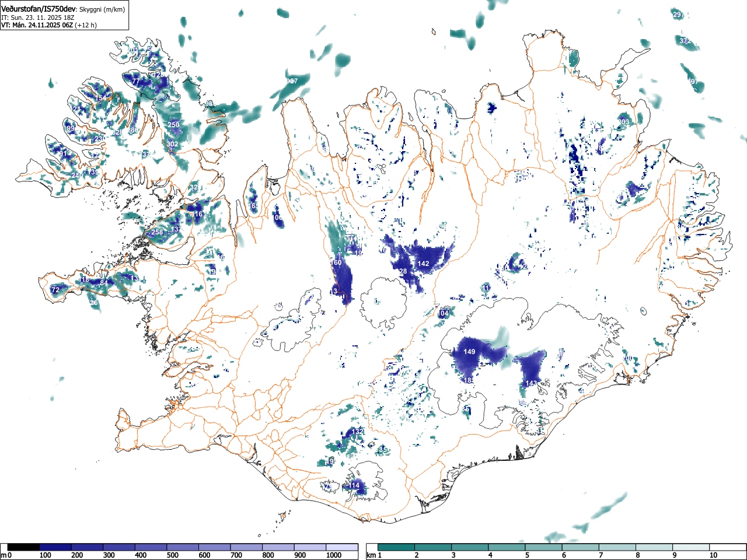The height and width of the screenshot is (560, 747).
Task: Click the (+12 h) forecast offset text
Action: pos(86,25)
